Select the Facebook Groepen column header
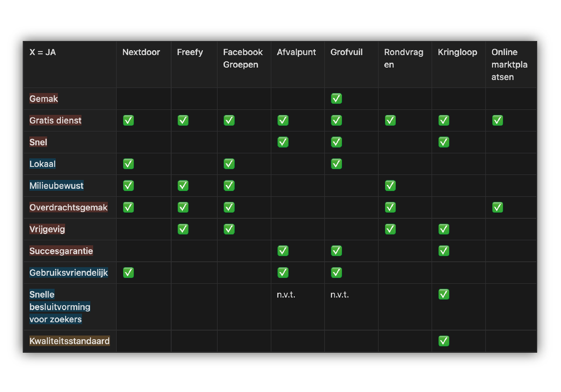Viewport: 561px width, 392px height. [x=243, y=58]
